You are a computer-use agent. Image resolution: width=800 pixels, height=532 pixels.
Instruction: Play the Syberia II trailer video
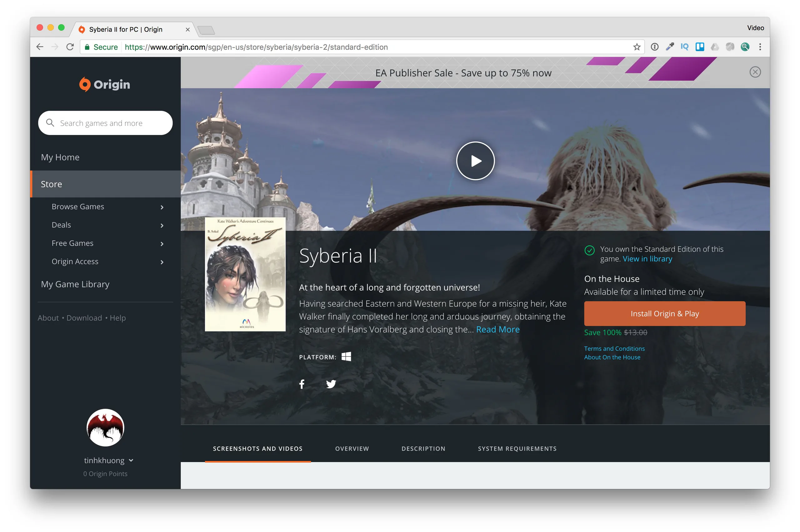point(475,161)
